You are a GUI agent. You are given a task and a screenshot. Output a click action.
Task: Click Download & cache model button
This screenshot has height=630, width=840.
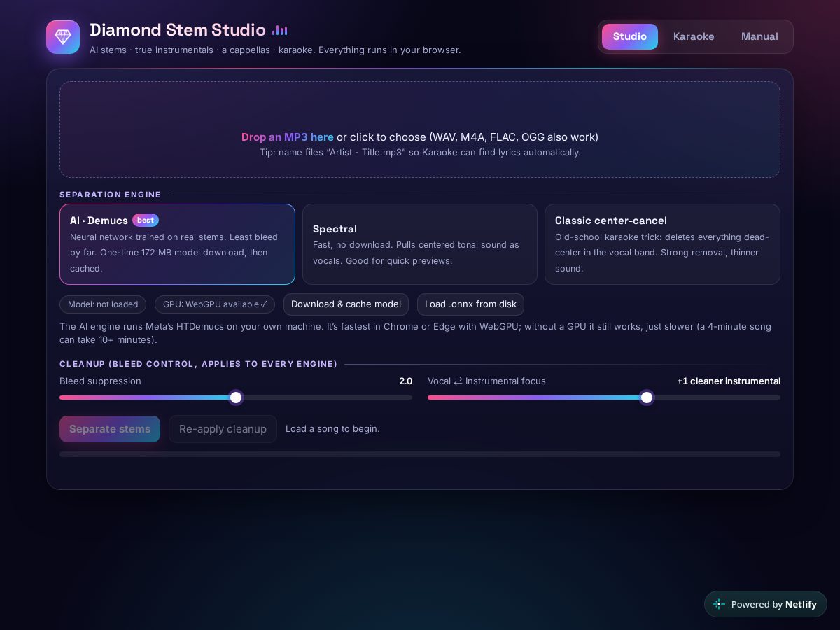pyautogui.click(x=346, y=304)
